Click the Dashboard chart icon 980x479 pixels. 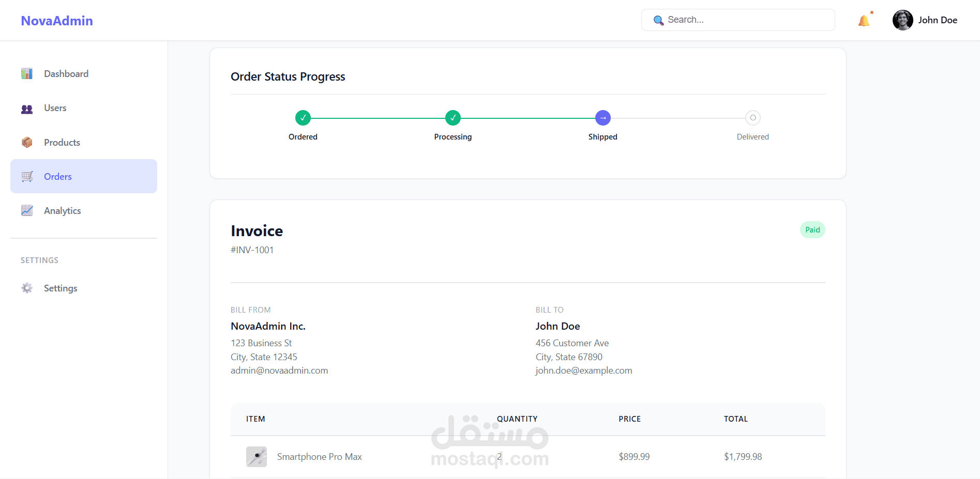coord(27,74)
